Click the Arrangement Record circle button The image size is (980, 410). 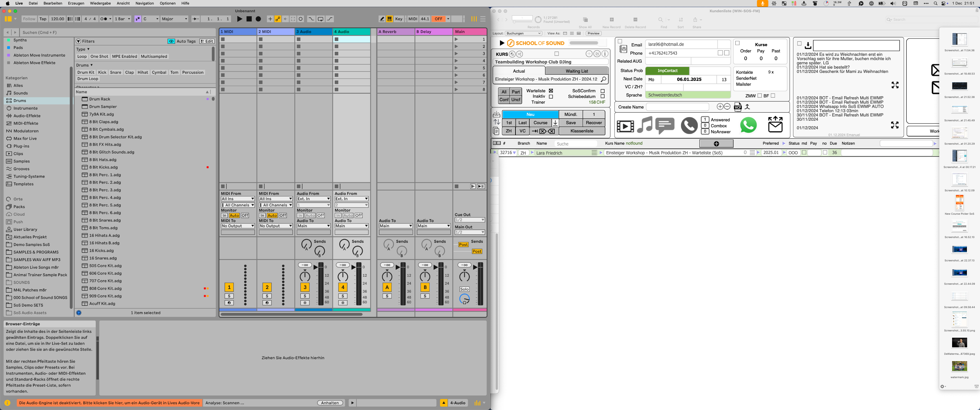point(258,19)
